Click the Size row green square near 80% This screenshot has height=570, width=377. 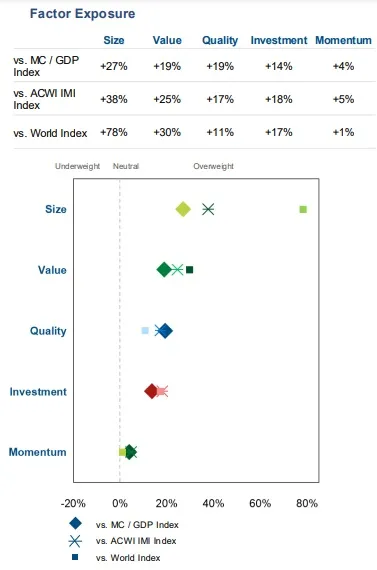coord(303,209)
